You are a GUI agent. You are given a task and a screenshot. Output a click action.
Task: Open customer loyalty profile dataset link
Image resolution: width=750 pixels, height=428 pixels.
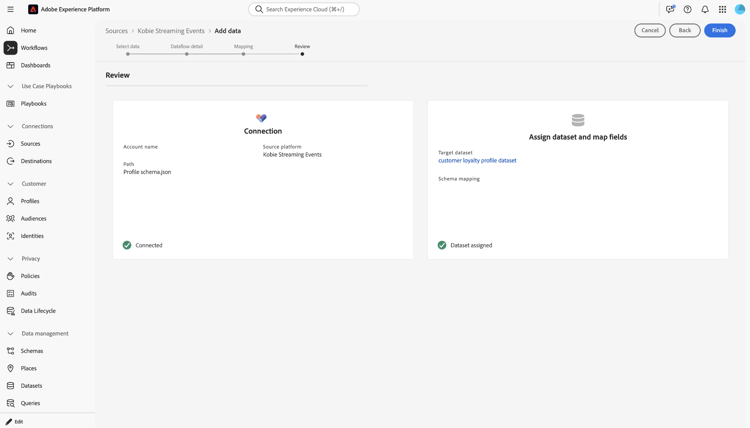(477, 161)
